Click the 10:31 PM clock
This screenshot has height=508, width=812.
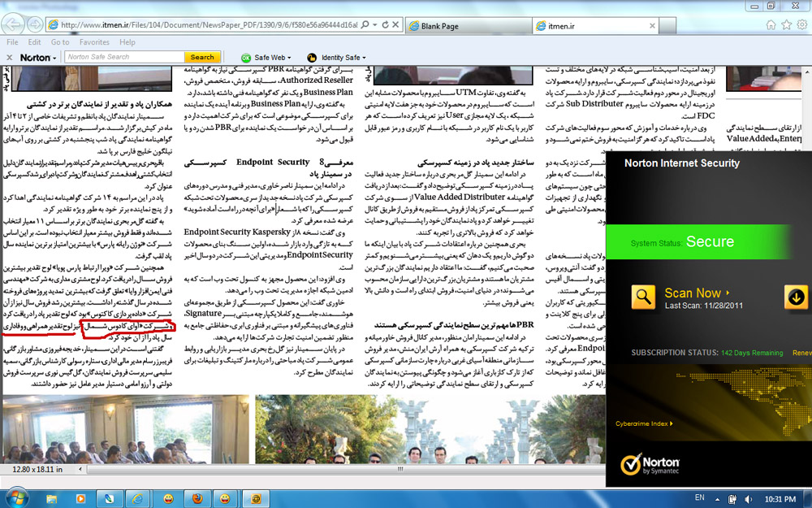[780, 499]
